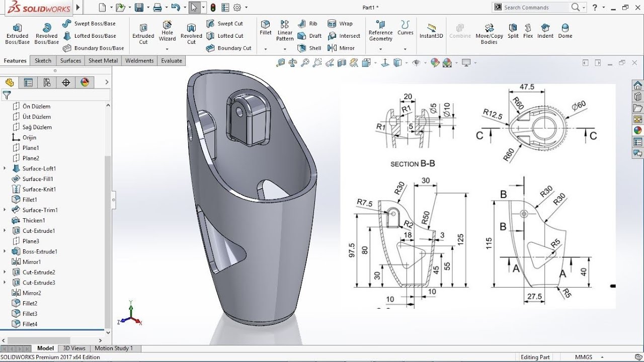The image size is (644, 362).
Task: Expand the Surface-Trim1 feature
Action: pyautogui.click(x=5, y=210)
